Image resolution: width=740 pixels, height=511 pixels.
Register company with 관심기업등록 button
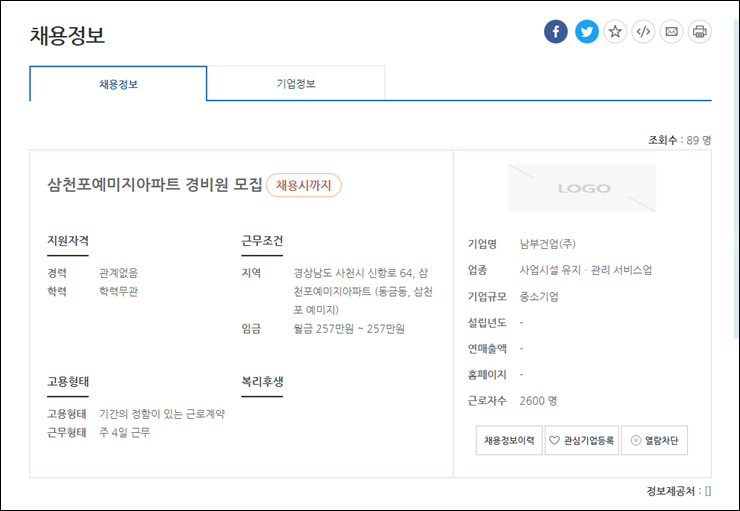(x=581, y=440)
